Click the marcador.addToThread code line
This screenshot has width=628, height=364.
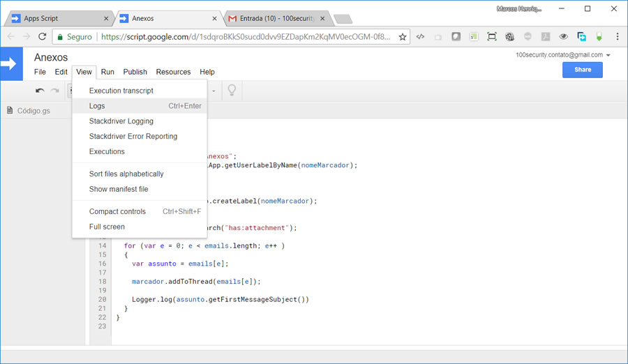[196, 282]
